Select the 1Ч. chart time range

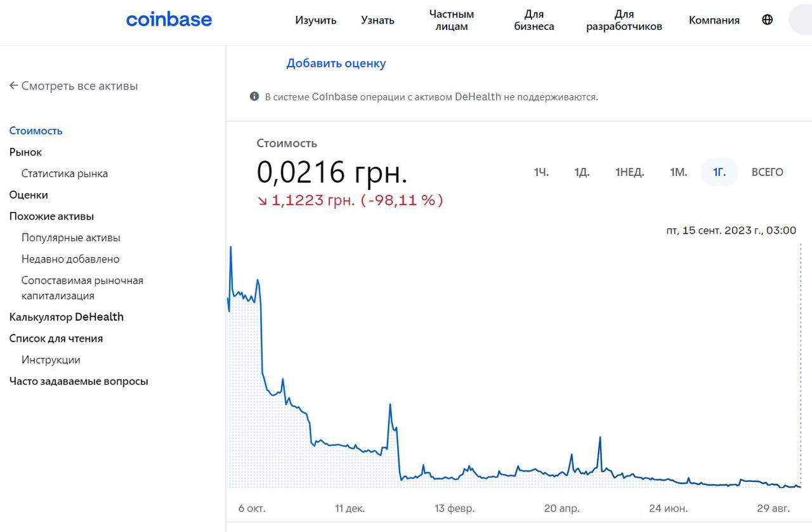540,172
